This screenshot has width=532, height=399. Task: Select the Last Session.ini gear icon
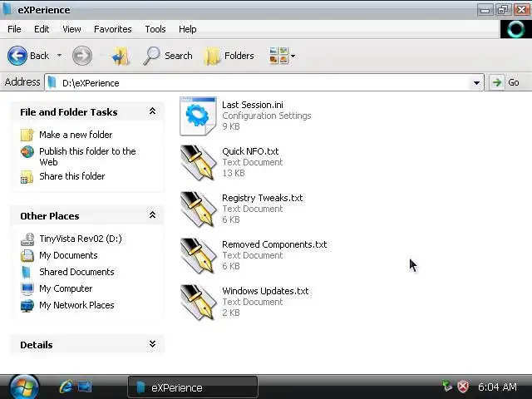pos(198,116)
